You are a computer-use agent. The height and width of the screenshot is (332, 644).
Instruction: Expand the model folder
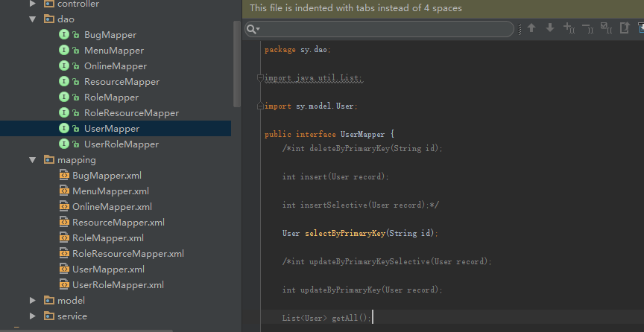tap(32, 301)
